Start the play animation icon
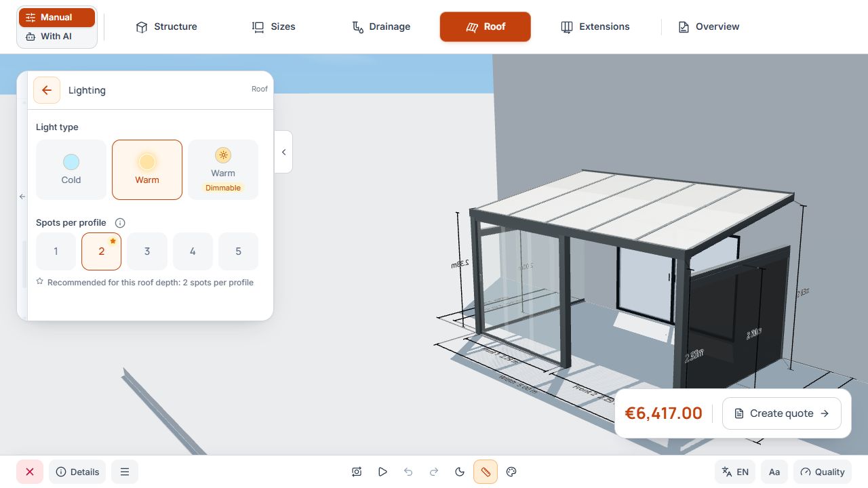The height and width of the screenshot is (488, 868). (x=382, y=472)
